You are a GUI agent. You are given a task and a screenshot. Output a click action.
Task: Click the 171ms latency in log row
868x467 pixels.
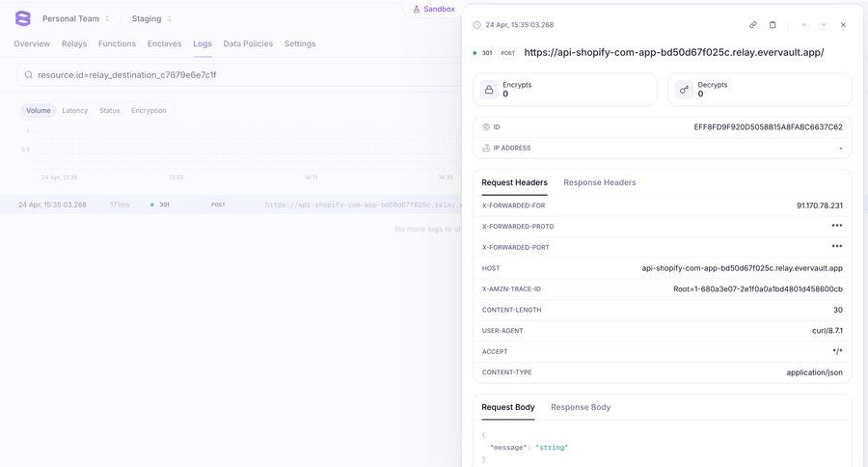click(119, 205)
